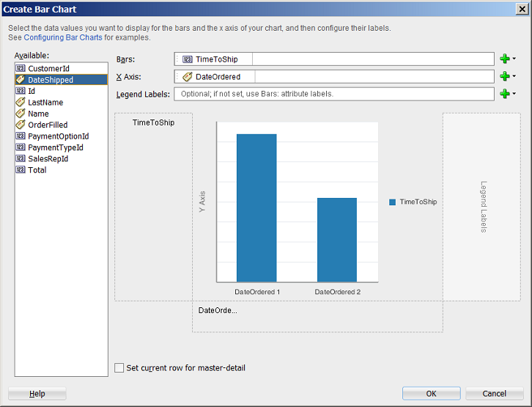The image size is (532, 407).
Task: Select LastName in the Available list
Action: click(x=61, y=102)
